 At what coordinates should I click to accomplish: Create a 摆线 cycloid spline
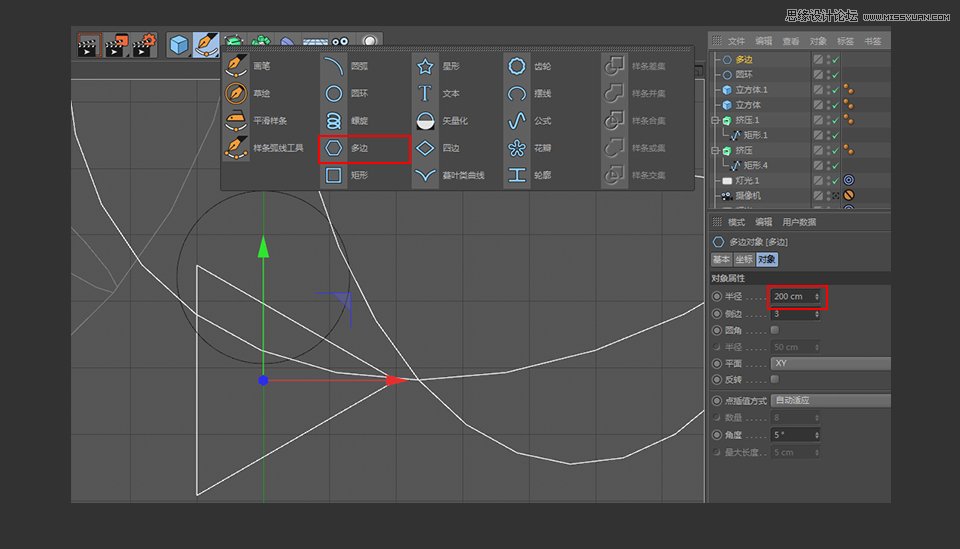(529, 93)
